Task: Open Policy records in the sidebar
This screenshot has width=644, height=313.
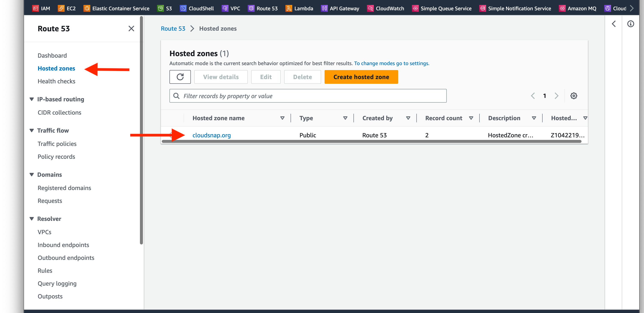Action: (56, 157)
